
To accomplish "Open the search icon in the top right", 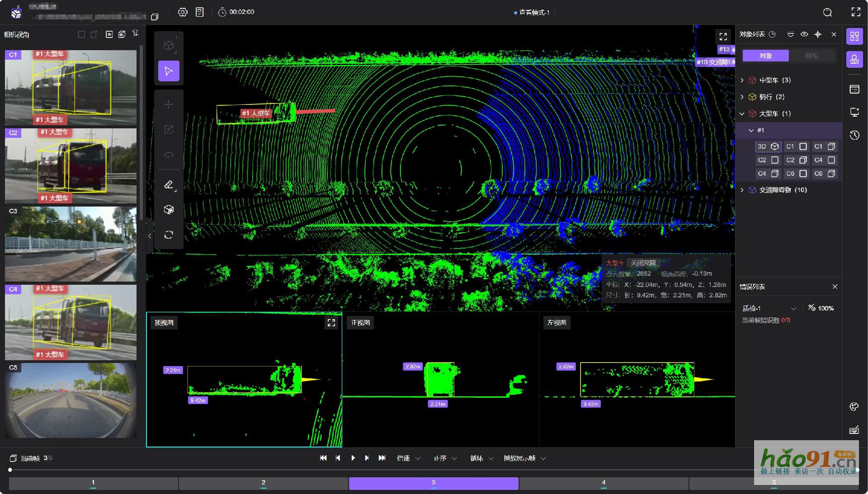I will pyautogui.click(x=827, y=12).
